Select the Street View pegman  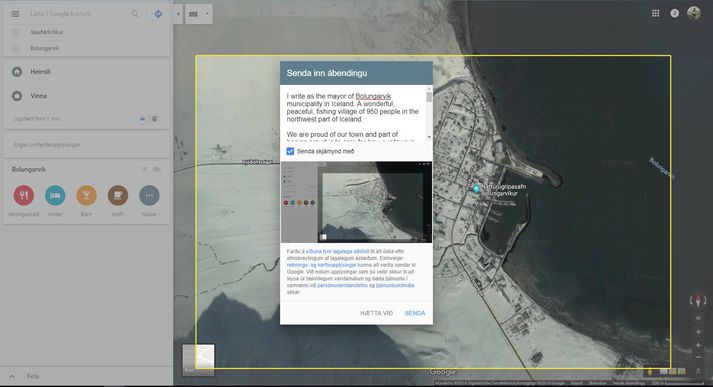point(650,372)
